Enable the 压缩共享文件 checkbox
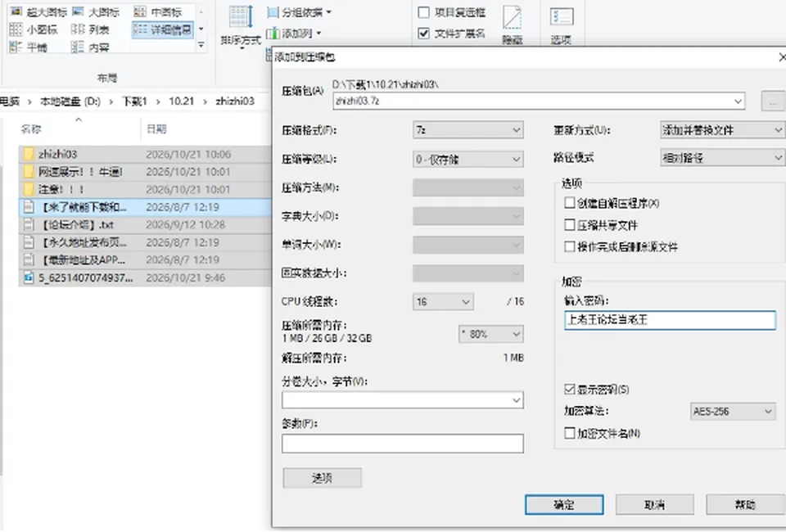Screen dimensions: 786x532 pos(570,225)
